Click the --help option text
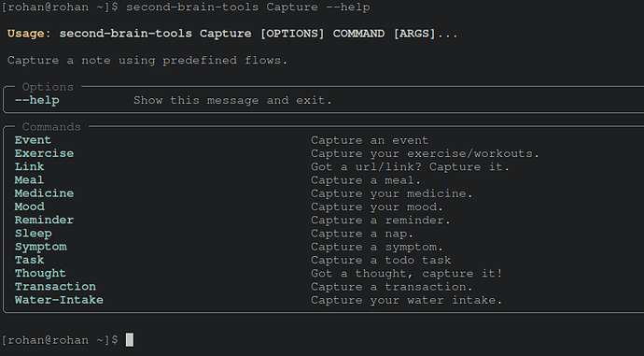The height and width of the screenshot is (356, 644). (x=37, y=100)
